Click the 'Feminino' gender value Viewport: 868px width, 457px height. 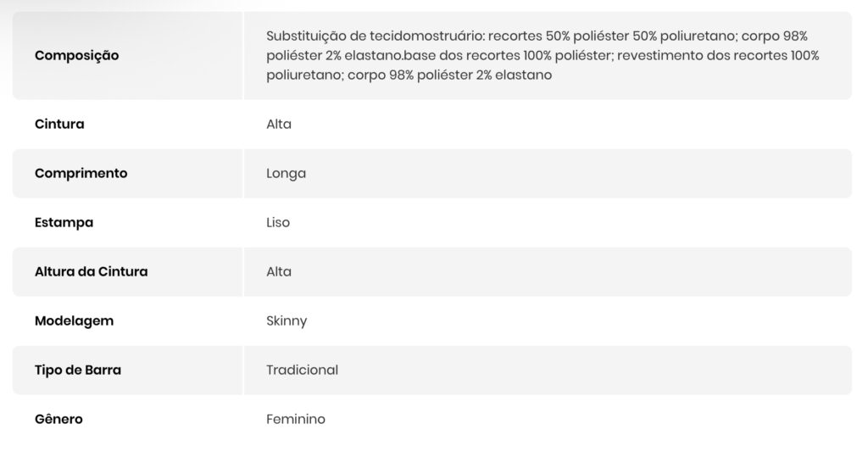(296, 419)
